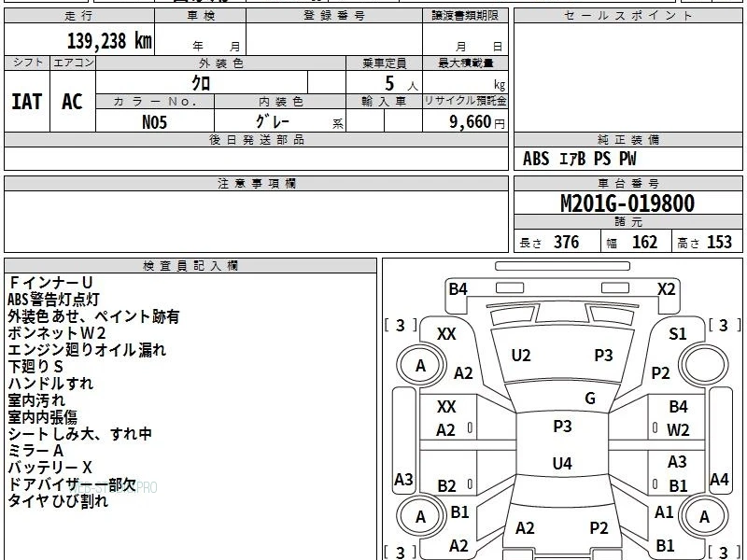
Task: Select the note 外装色あせ、ペイント跡有
Action: pos(93,316)
